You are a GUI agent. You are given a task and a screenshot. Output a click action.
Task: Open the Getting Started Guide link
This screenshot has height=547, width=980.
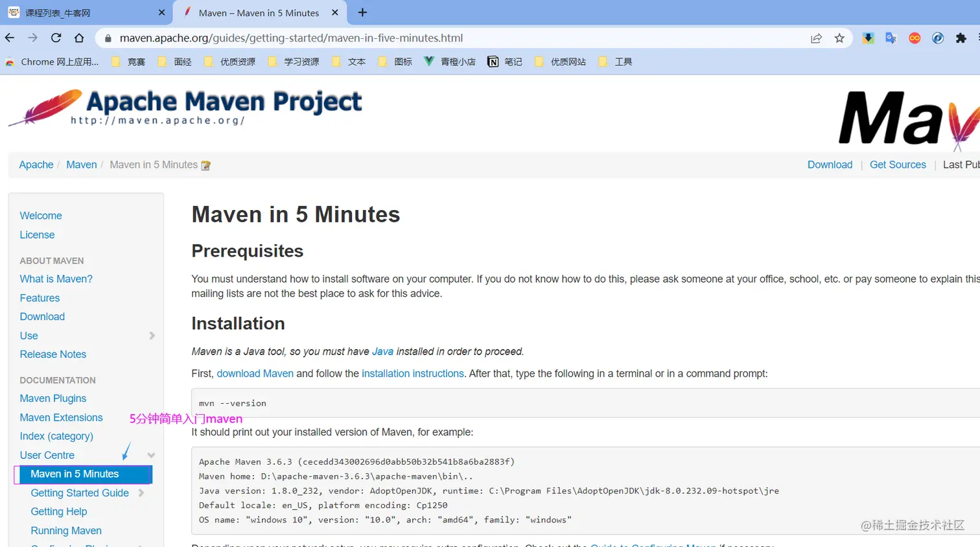tap(80, 493)
